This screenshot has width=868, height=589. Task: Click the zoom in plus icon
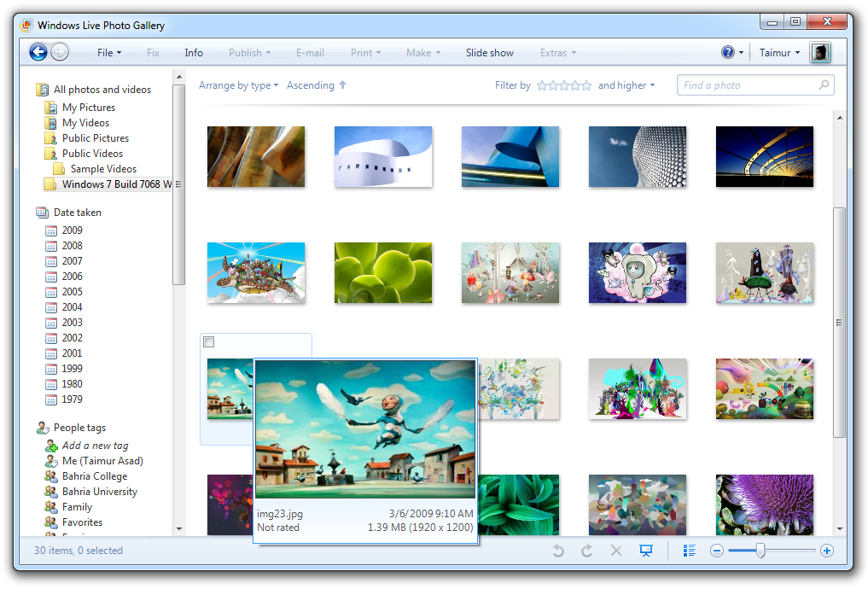click(x=826, y=551)
